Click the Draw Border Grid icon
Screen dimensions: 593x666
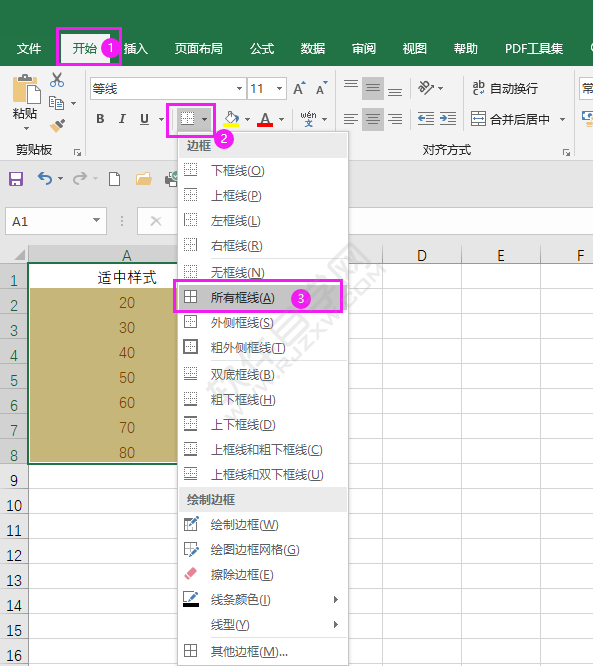point(191,549)
